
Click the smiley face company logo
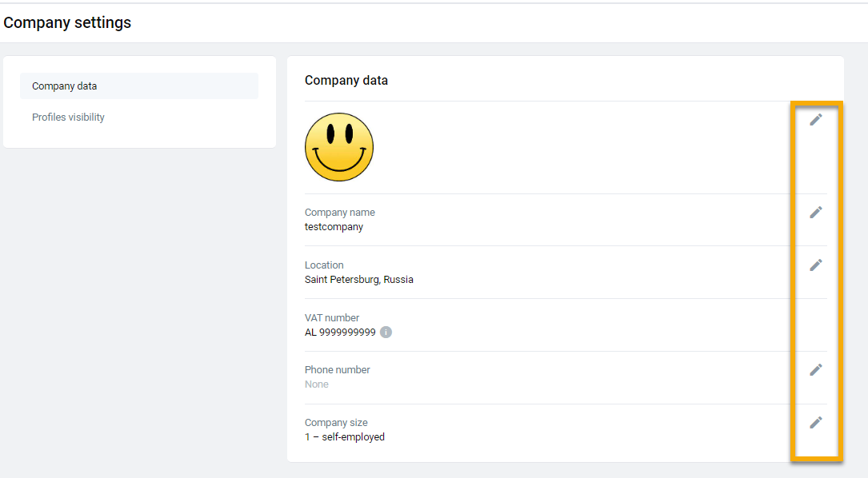(x=338, y=147)
